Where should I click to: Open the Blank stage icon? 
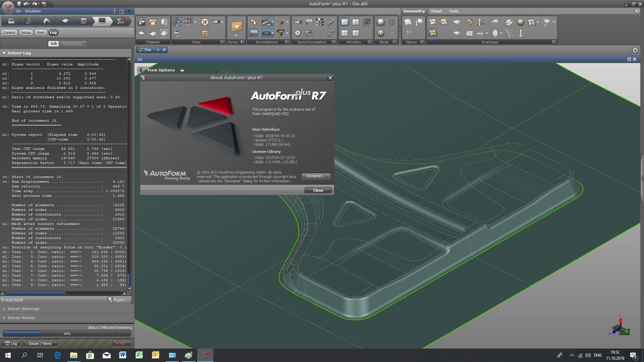pos(65,21)
